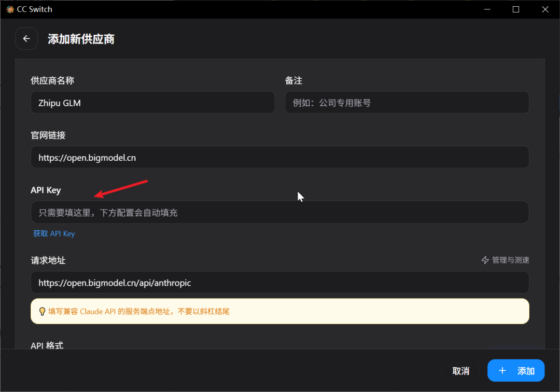Click the API Key input field
This screenshot has width=560, height=392.
coord(279,213)
